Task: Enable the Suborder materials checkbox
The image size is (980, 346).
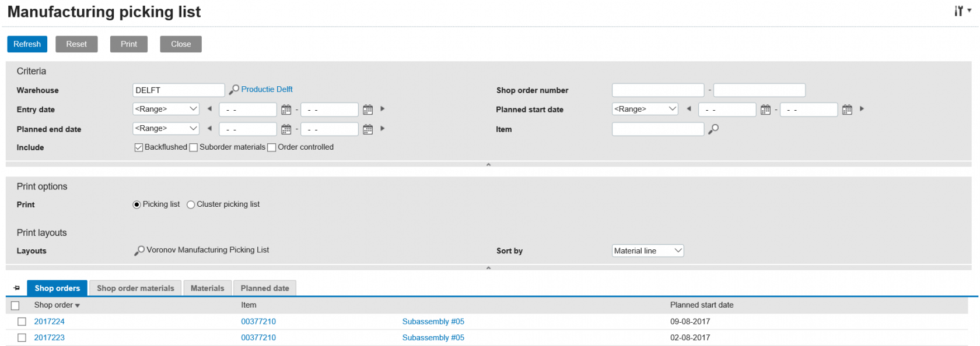Action: tap(194, 147)
